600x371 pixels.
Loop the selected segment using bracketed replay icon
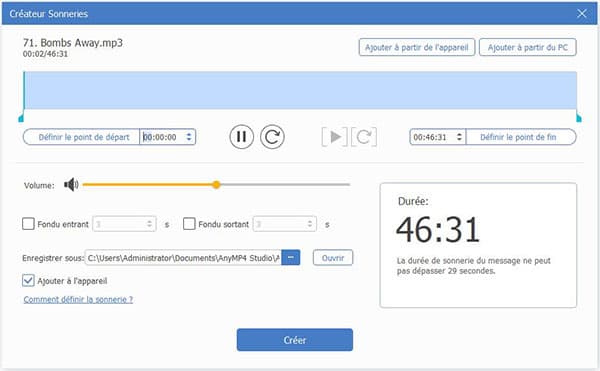pos(364,137)
